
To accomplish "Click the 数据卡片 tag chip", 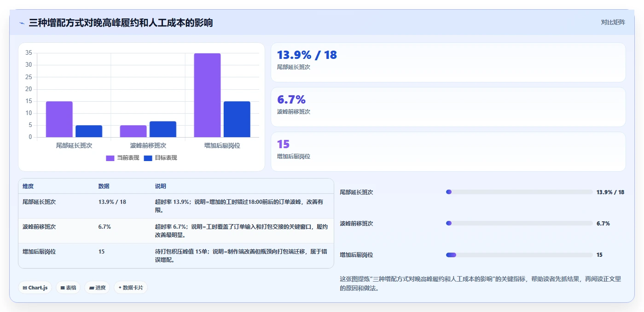I will coord(131,288).
